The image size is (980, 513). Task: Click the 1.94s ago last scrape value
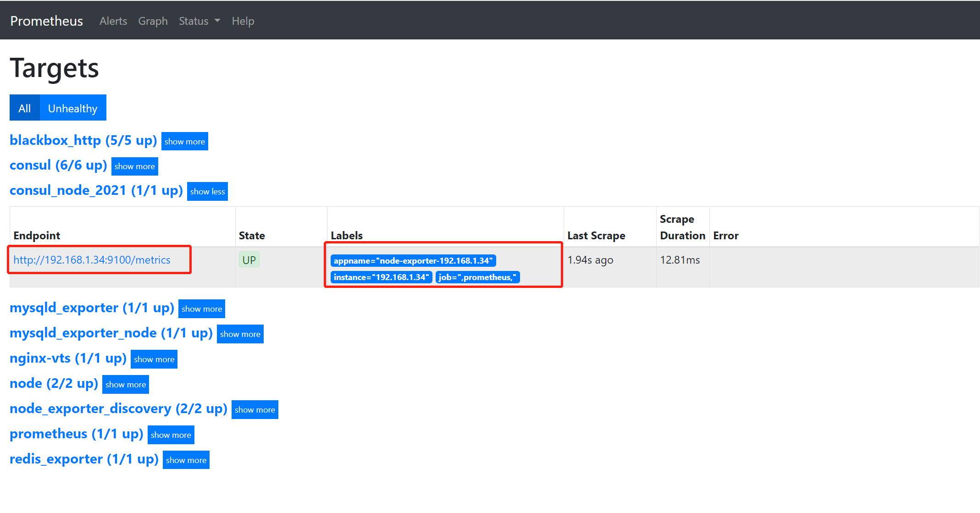[590, 260]
